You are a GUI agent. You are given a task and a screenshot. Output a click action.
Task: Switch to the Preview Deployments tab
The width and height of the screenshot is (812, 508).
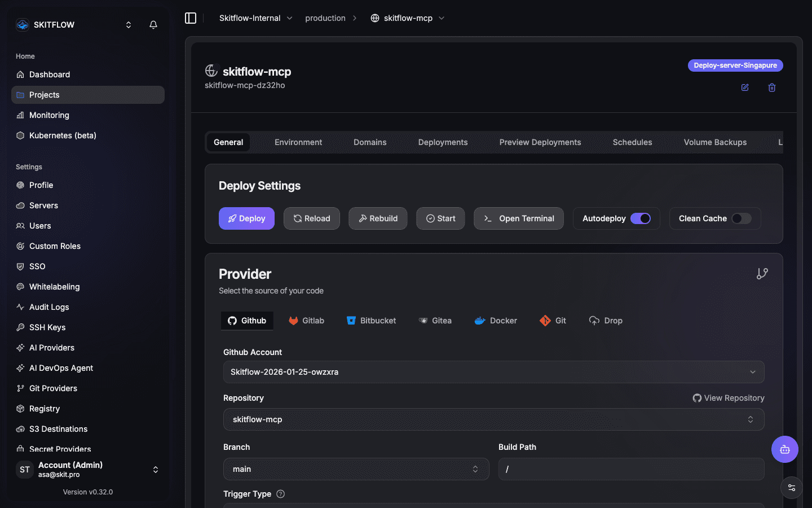540,142
